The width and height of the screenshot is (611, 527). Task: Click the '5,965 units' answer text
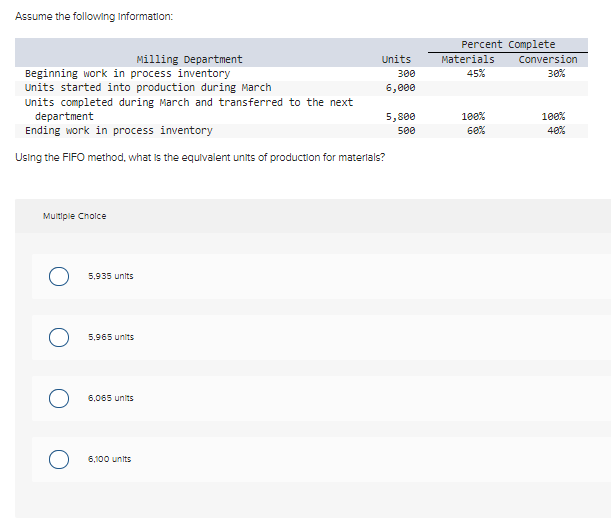click(111, 337)
